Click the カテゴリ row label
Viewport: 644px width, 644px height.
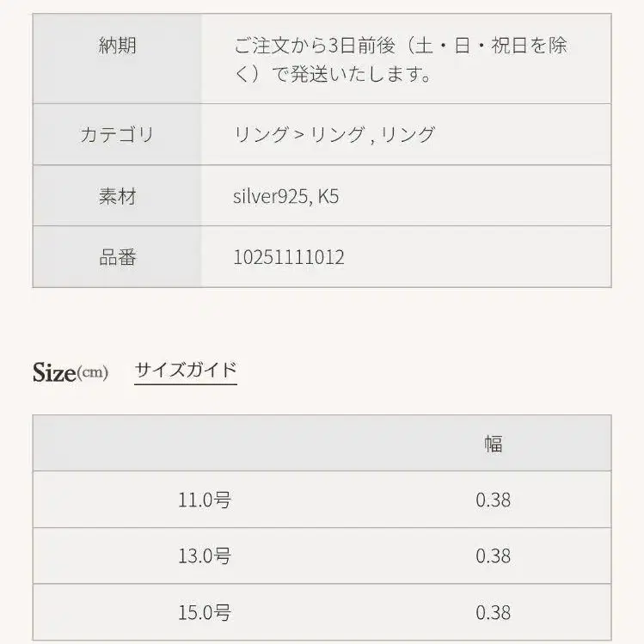click(118, 134)
